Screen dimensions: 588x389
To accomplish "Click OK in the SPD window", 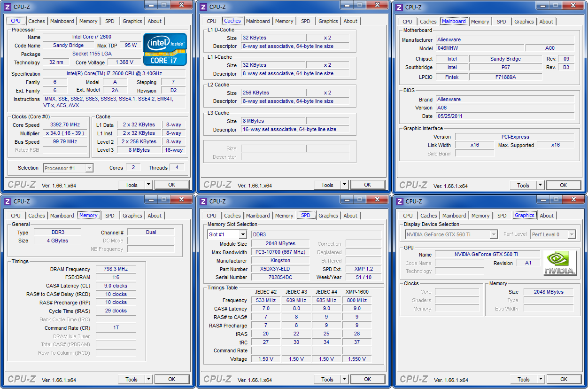I will [368, 380].
